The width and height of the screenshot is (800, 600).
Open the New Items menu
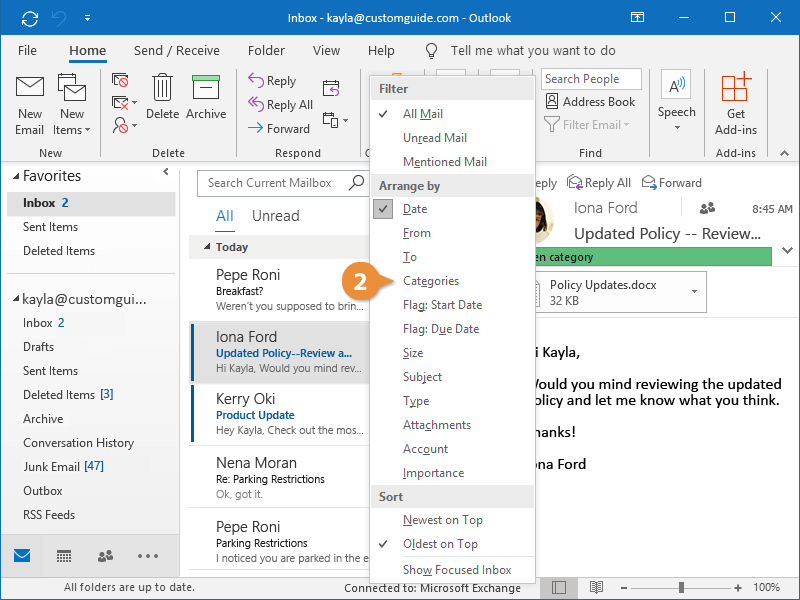(x=71, y=106)
